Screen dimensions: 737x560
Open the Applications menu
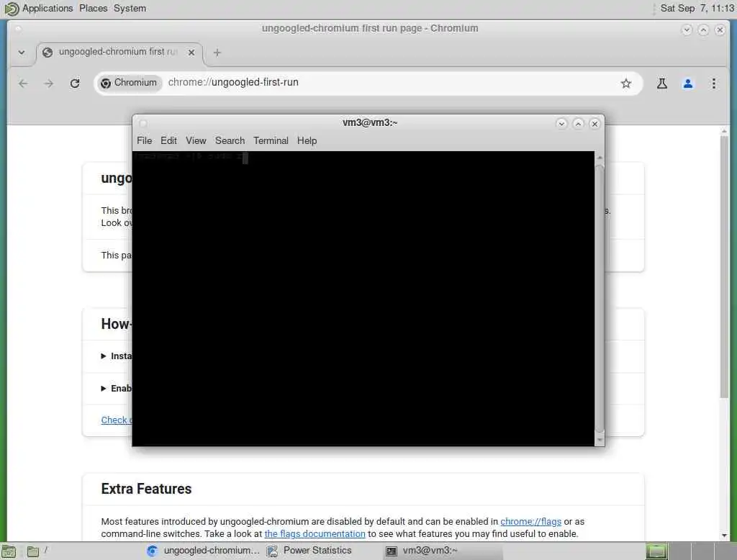48,9
